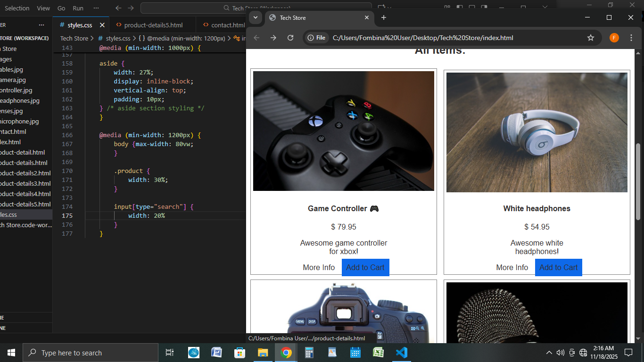Viewport: 644px width, 362px height.
Task: Click the Game Controller product image
Action: pos(344,131)
